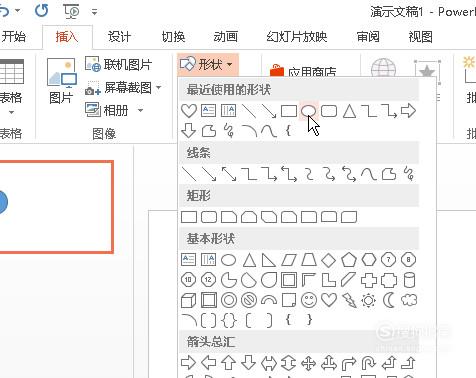The width and height of the screenshot is (476, 378).
Task: Choose the double-arrow line in the Lines section
Action: (229, 174)
